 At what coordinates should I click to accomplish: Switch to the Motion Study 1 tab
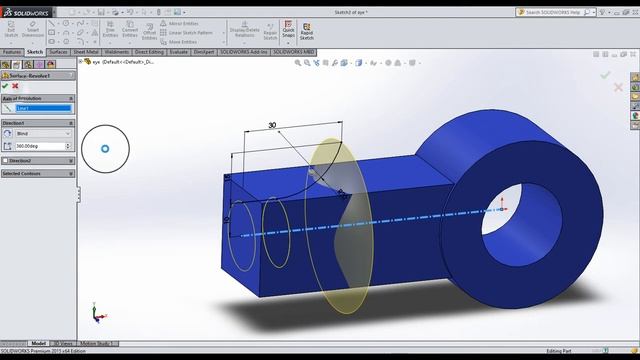(96, 344)
